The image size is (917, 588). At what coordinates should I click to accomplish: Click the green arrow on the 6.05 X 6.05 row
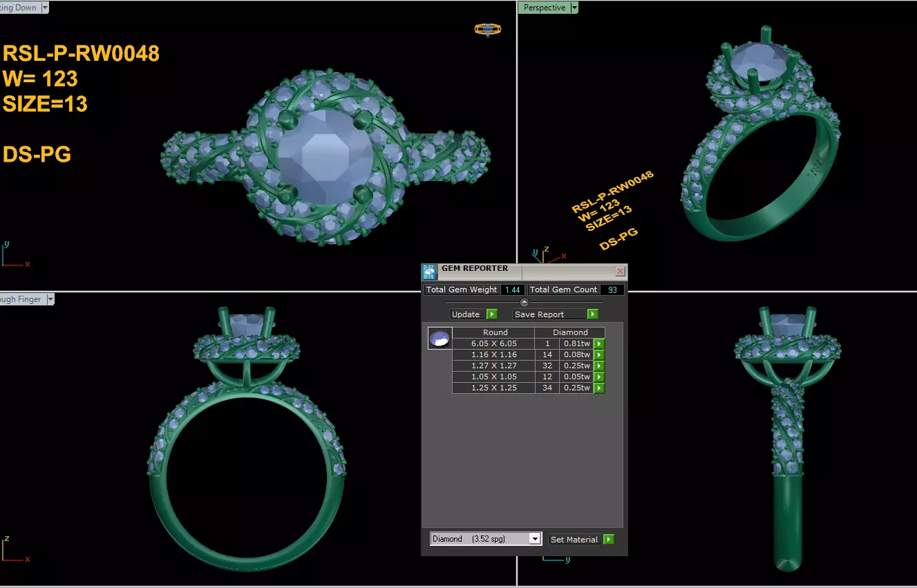point(599,343)
